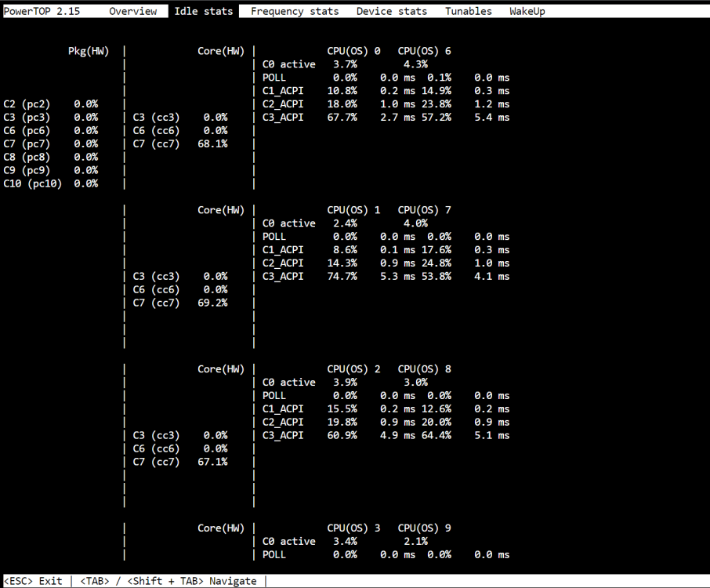Click the Pkg(HW) column header
Screen dimensions: 710x588
tap(89, 51)
